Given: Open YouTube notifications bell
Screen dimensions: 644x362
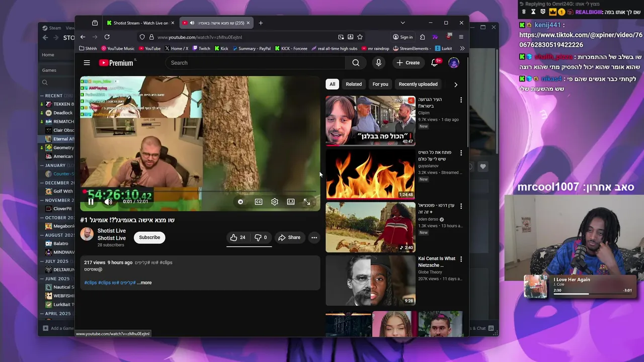Looking at the screenshot, I should pyautogui.click(x=435, y=63).
